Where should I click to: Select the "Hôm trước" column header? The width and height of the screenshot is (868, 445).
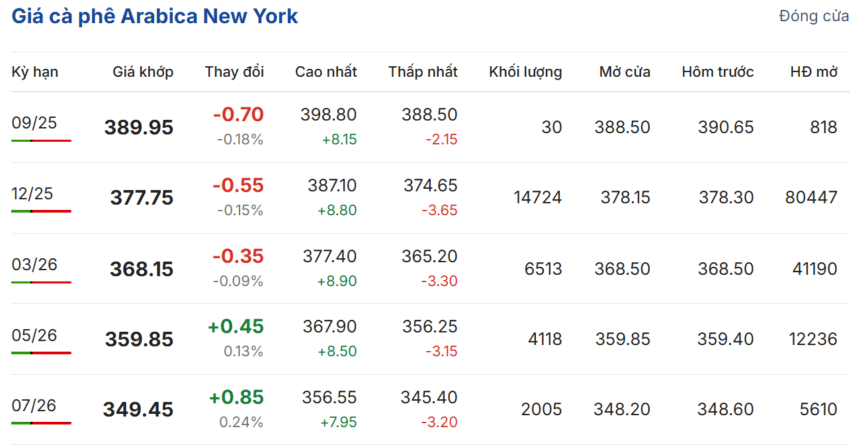[717, 72]
